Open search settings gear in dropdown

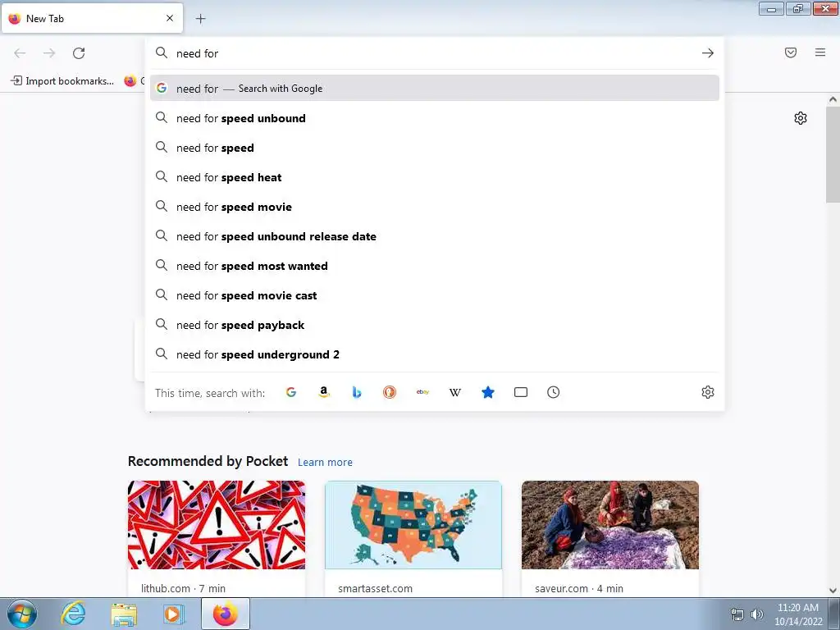point(708,392)
